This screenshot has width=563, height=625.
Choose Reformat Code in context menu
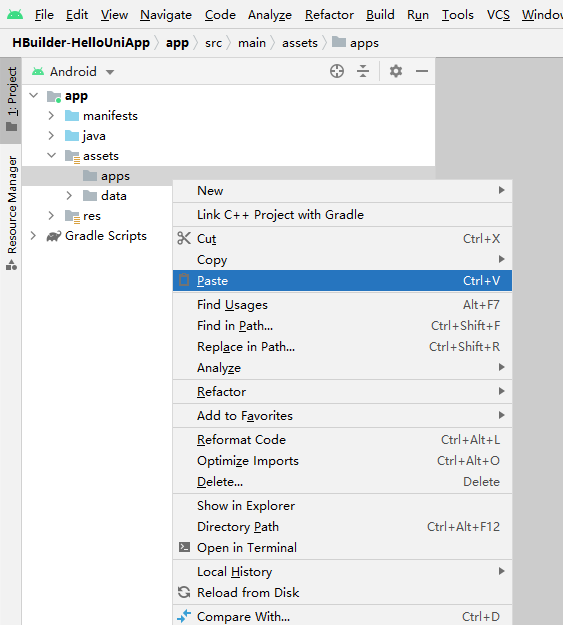[x=343, y=440]
